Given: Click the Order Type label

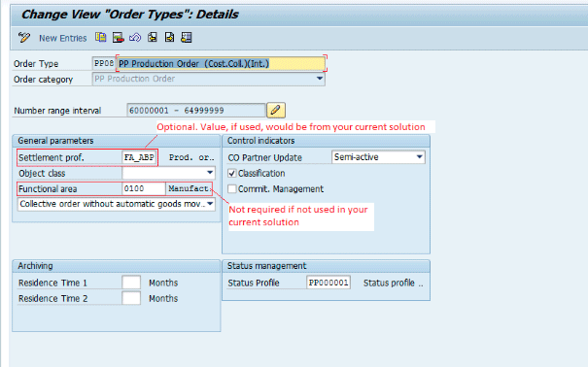Looking at the screenshot, I should click(x=36, y=64).
